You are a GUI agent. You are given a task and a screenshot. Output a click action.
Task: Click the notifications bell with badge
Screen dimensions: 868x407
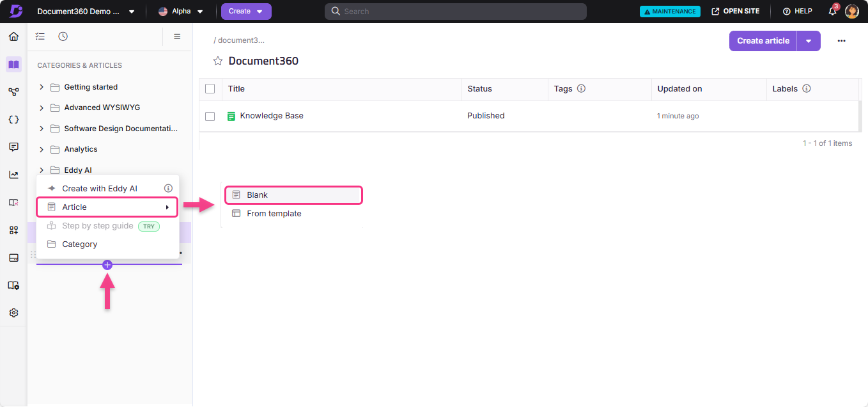(832, 12)
